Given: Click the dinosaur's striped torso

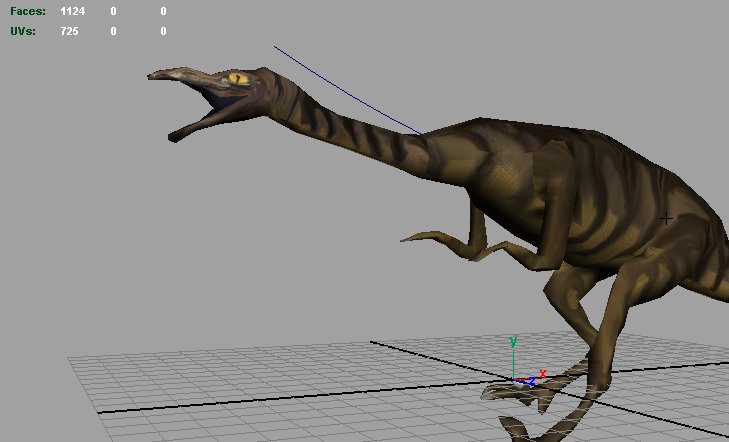Looking at the screenshot, I should [560, 190].
